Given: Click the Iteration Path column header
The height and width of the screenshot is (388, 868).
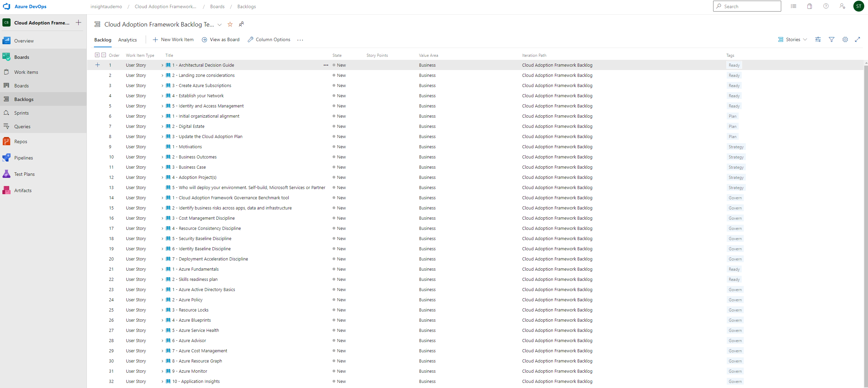Looking at the screenshot, I should coord(534,55).
